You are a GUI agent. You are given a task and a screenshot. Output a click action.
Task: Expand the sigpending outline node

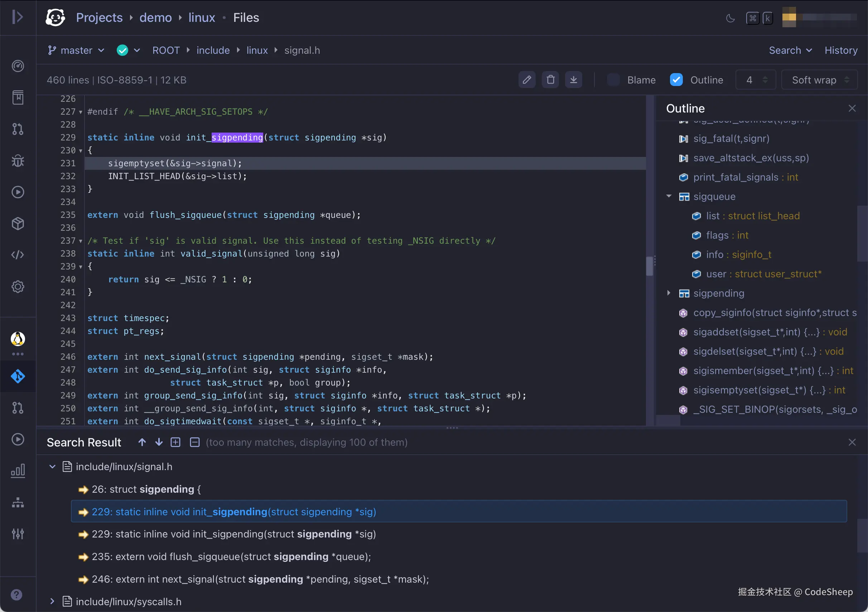point(669,293)
